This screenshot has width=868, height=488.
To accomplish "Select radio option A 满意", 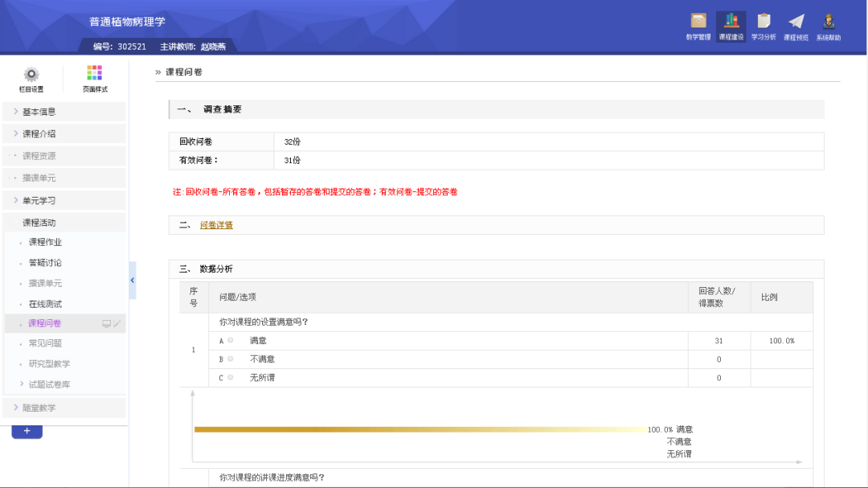I will click(231, 341).
